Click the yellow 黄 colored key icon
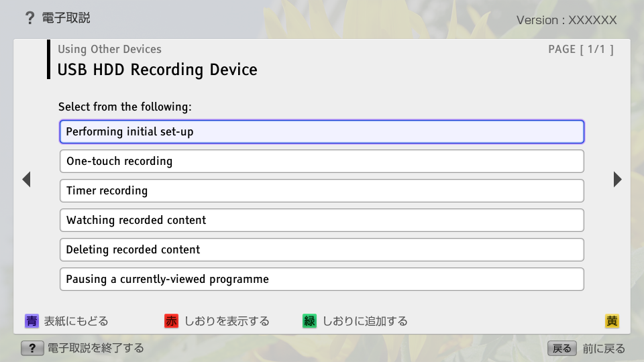The width and height of the screenshot is (644, 362). coord(612,321)
